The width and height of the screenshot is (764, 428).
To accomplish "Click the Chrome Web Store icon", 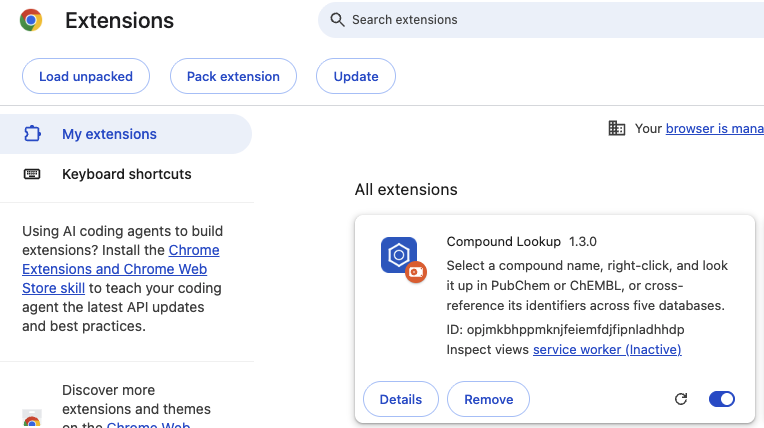I will (x=32, y=419).
